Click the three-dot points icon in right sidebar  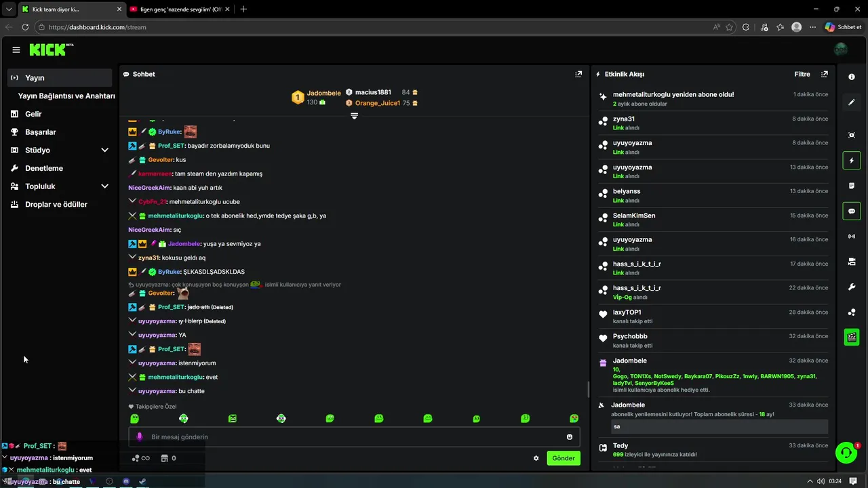click(x=852, y=312)
